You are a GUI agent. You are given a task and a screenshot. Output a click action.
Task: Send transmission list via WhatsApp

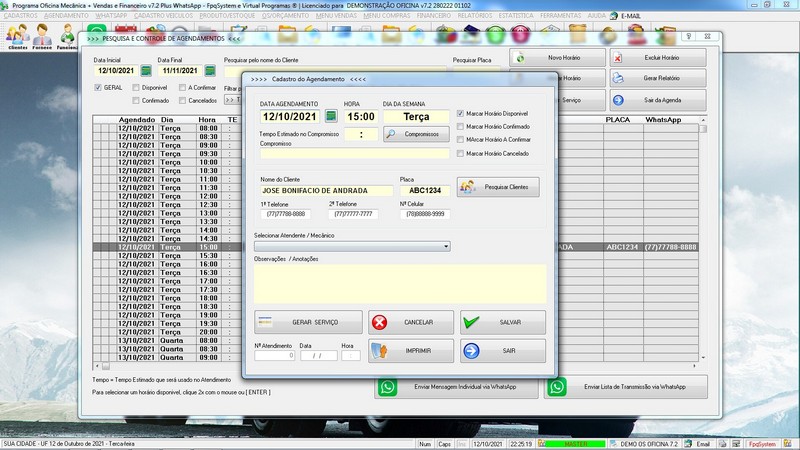(x=626, y=387)
